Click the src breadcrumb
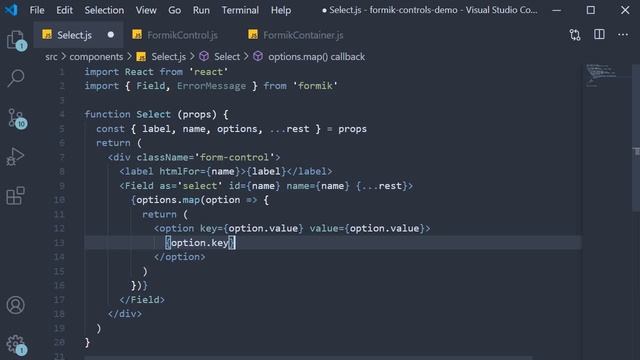Viewport: 640px width, 360px height. click(51, 57)
